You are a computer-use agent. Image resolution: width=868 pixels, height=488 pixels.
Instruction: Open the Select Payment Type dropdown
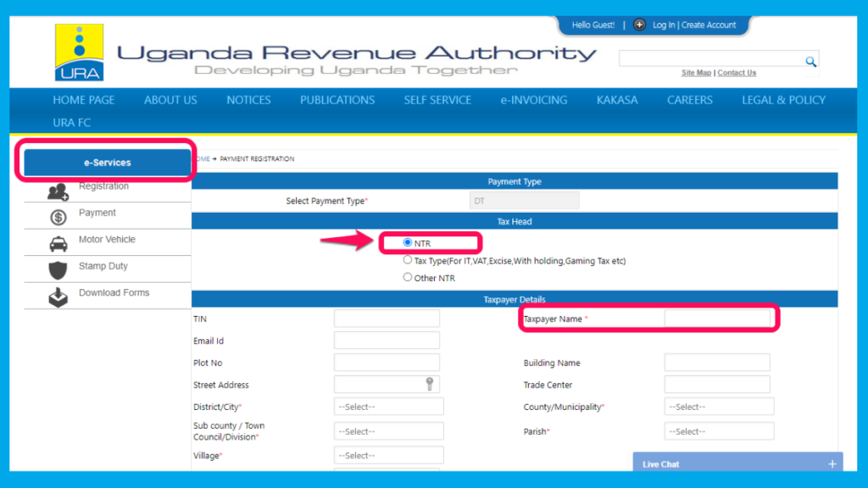(524, 200)
